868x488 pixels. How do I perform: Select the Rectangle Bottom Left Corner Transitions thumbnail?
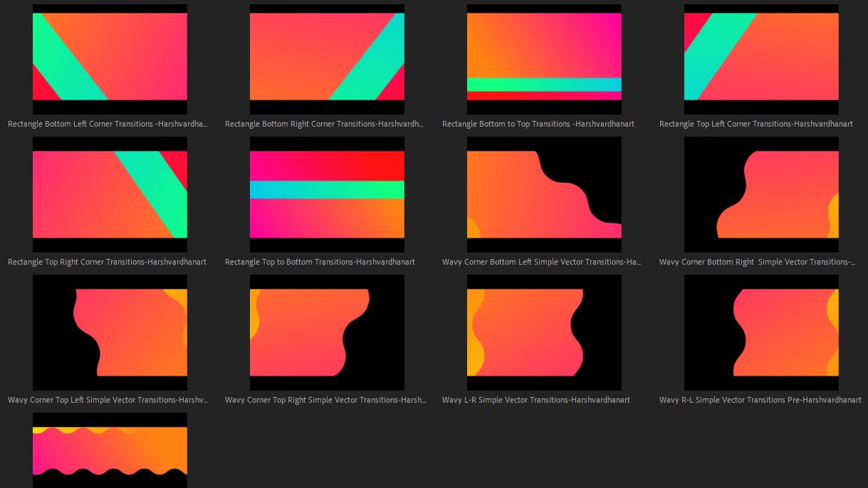(x=109, y=58)
